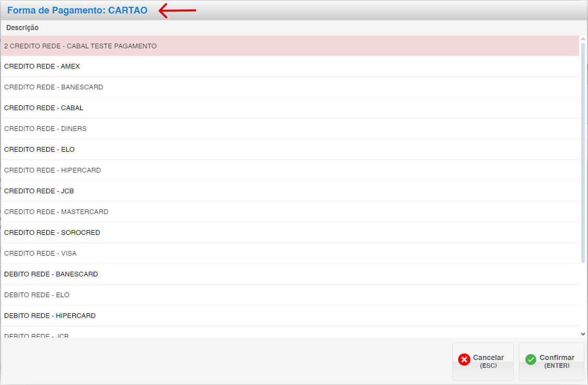The height and width of the screenshot is (385, 588).
Task: Pick the CREDITO REDE - CABAL entry
Action: (44, 108)
